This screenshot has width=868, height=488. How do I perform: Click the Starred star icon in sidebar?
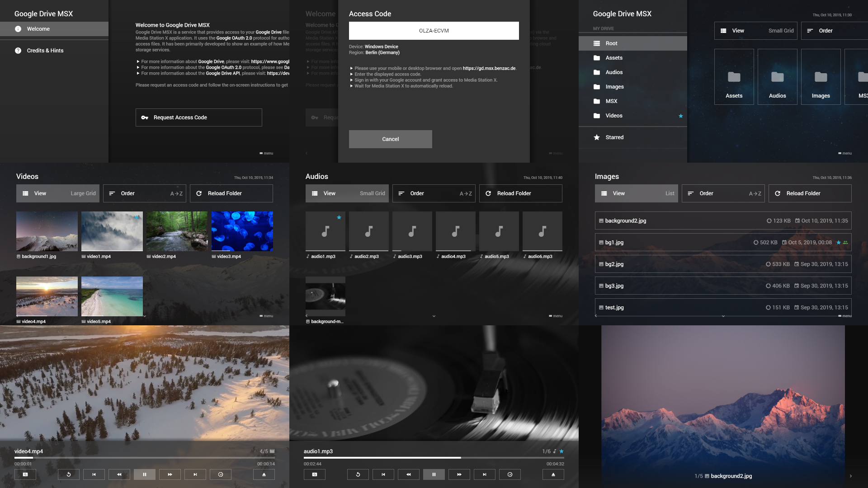pos(597,137)
